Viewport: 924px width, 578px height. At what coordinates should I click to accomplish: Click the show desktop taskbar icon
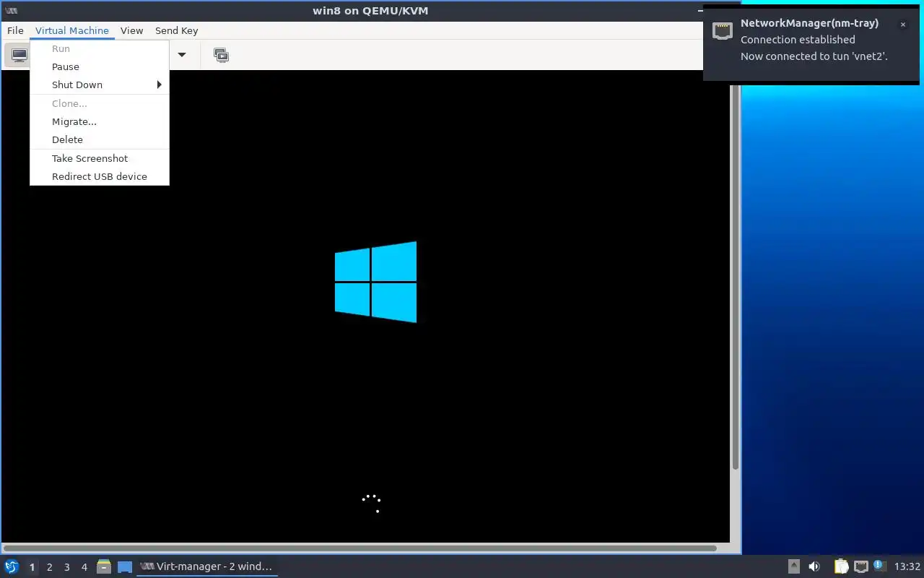coord(125,567)
